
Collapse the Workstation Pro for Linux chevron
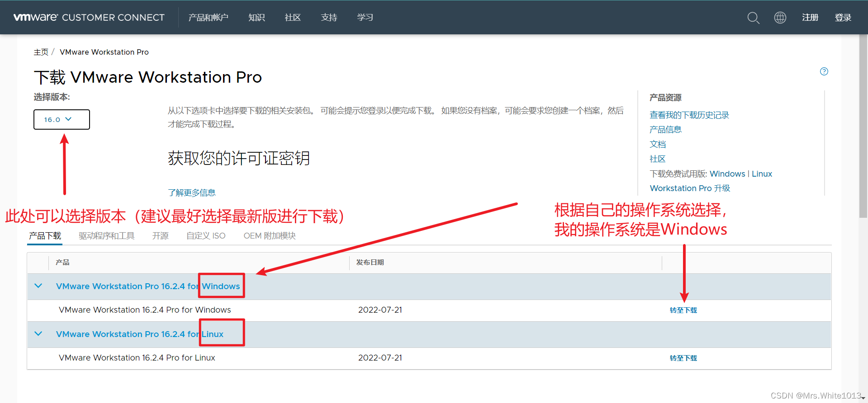(x=38, y=334)
